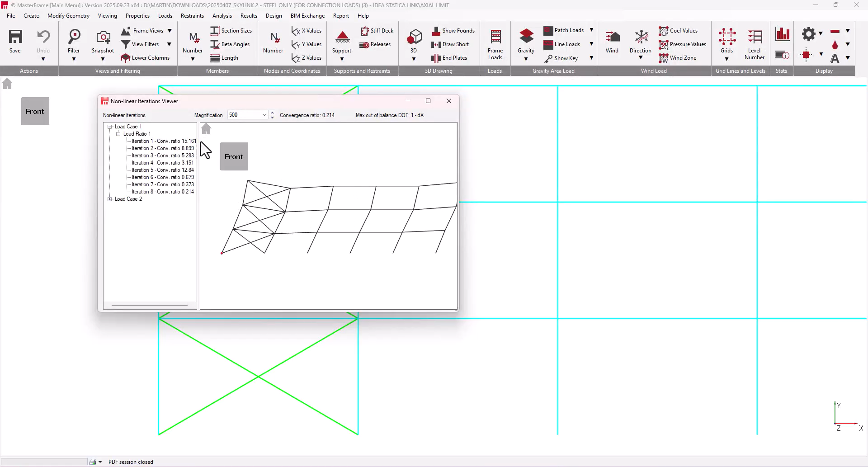Viewport: 868px width, 467px height.
Task: Toggle Show Founds
Action: point(453,31)
